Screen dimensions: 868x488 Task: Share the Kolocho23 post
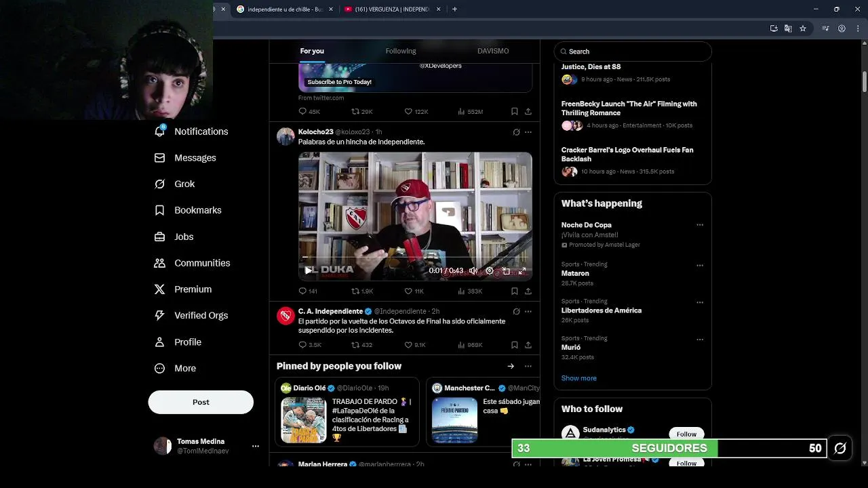[528, 291]
